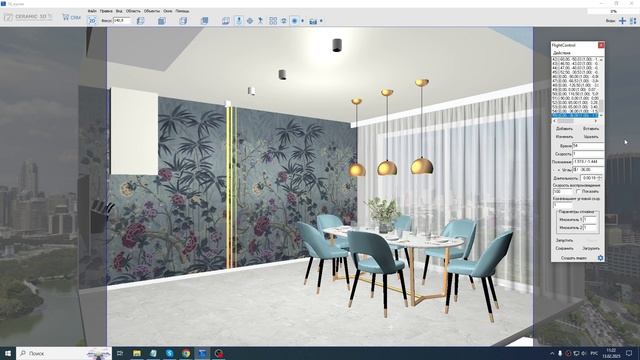Toggle the Показать checkbox
Image resolution: width=640 pixels, height=360 pixels.
pos(578,191)
